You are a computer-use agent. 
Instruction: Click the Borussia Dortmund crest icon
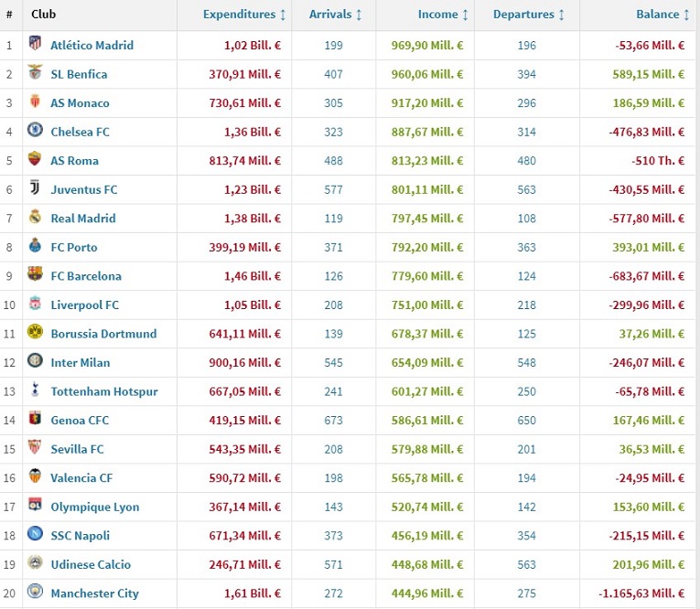35,333
